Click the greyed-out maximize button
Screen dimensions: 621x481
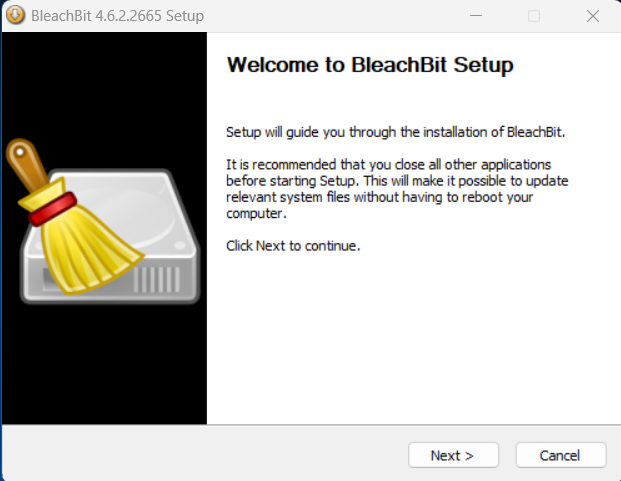534,16
